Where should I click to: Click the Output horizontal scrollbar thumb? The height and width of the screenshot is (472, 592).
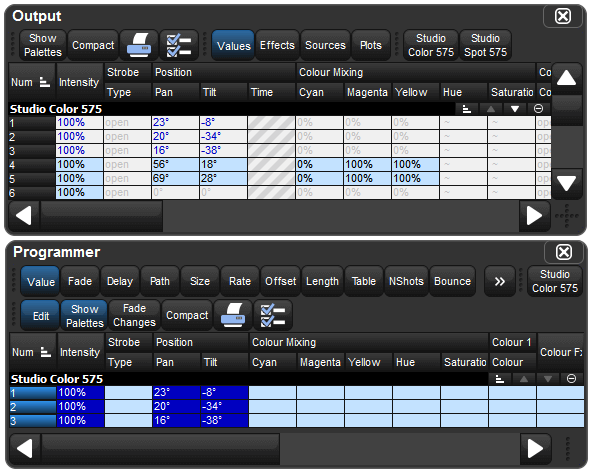tap(102, 216)
